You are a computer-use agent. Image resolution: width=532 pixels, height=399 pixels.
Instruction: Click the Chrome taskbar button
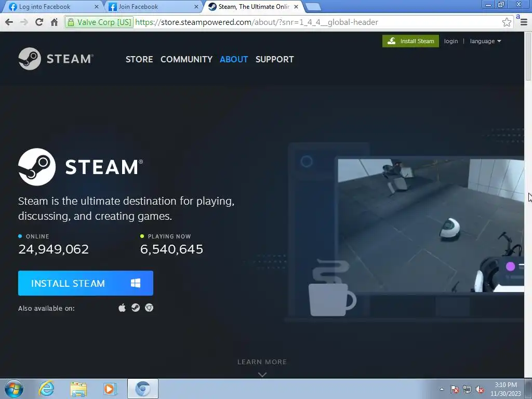tap(143, 389)
